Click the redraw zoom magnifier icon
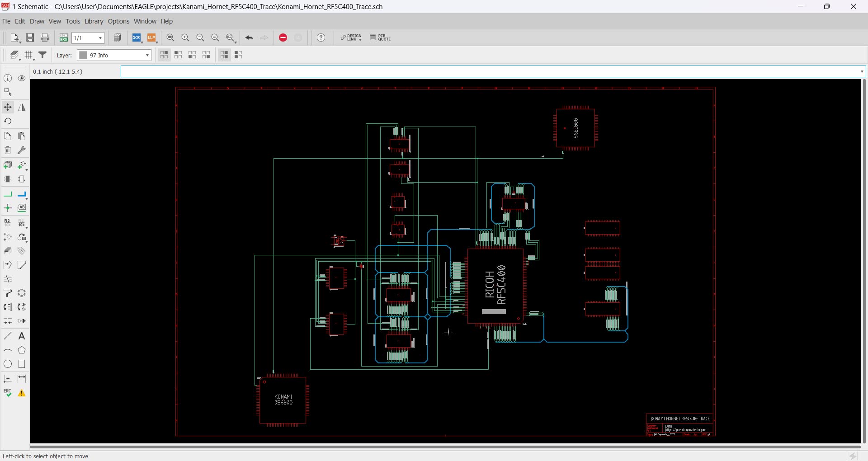 tap(215, 38)
